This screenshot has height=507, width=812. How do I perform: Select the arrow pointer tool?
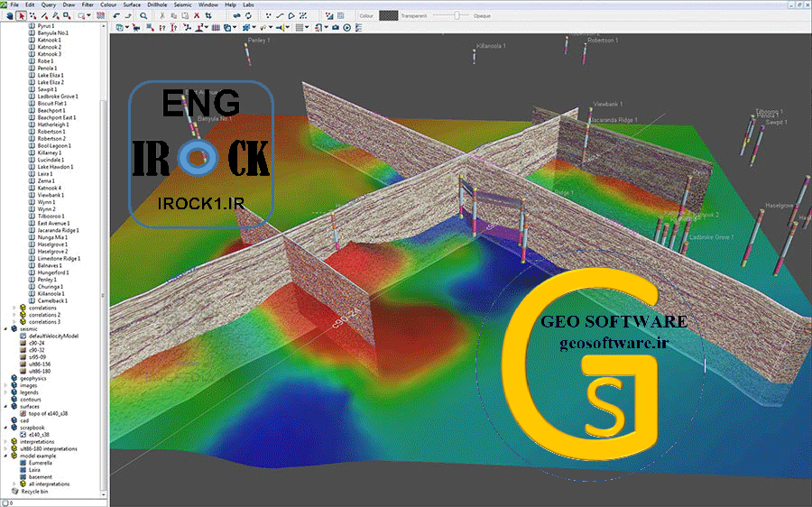click(x=22, y=15)
